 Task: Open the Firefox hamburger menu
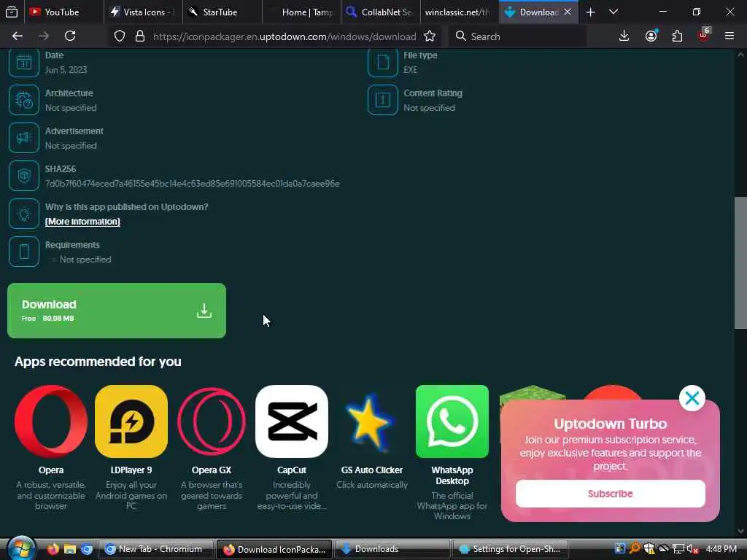click(729, 36)
